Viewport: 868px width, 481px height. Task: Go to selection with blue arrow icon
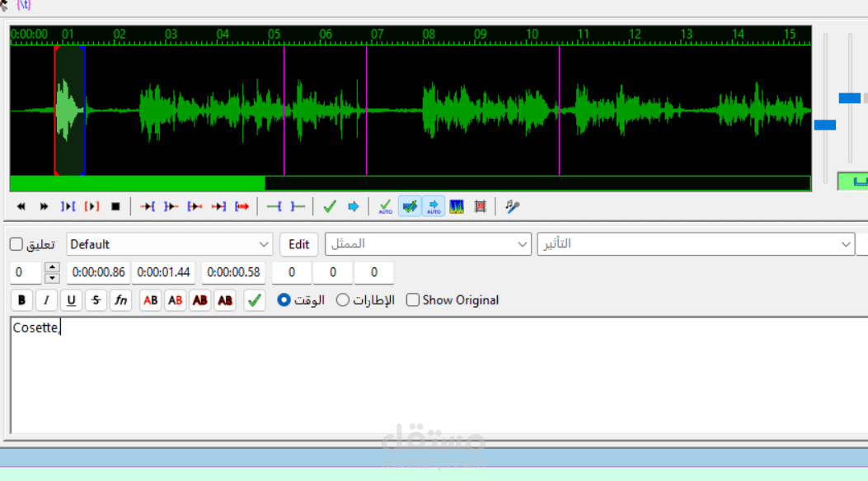coord(353,207)
